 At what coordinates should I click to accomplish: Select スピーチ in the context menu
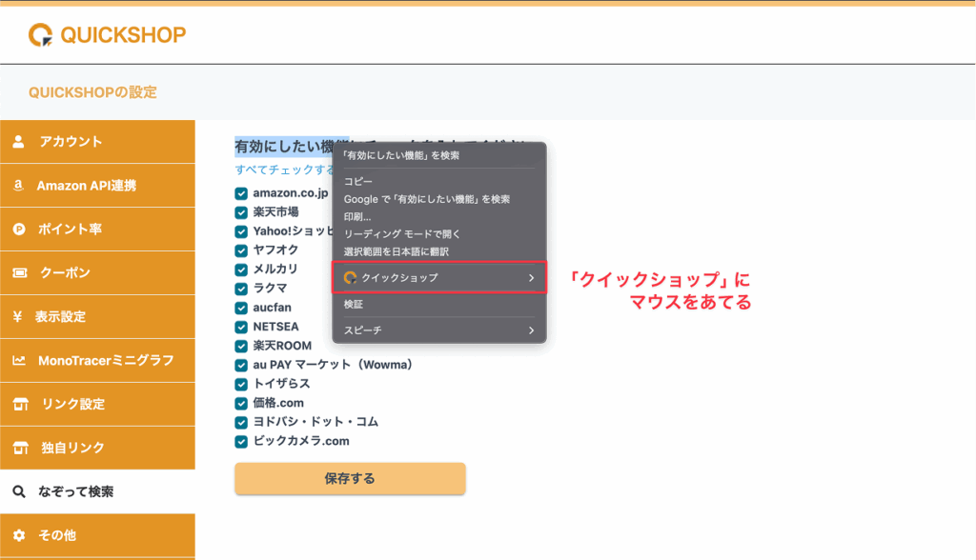coord(439,330)
